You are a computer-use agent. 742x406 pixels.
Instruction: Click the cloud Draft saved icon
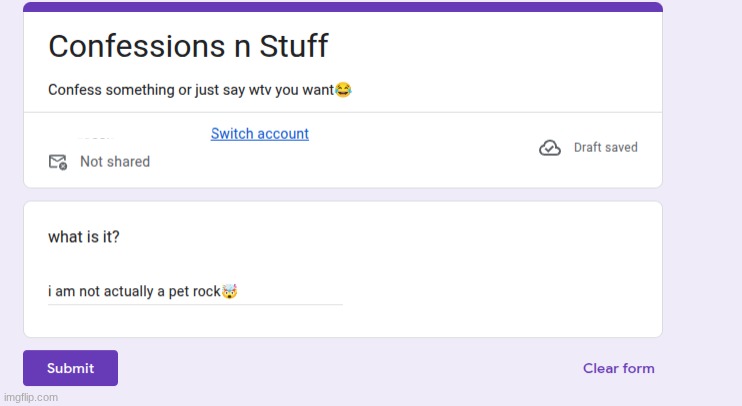pos(549,148)
